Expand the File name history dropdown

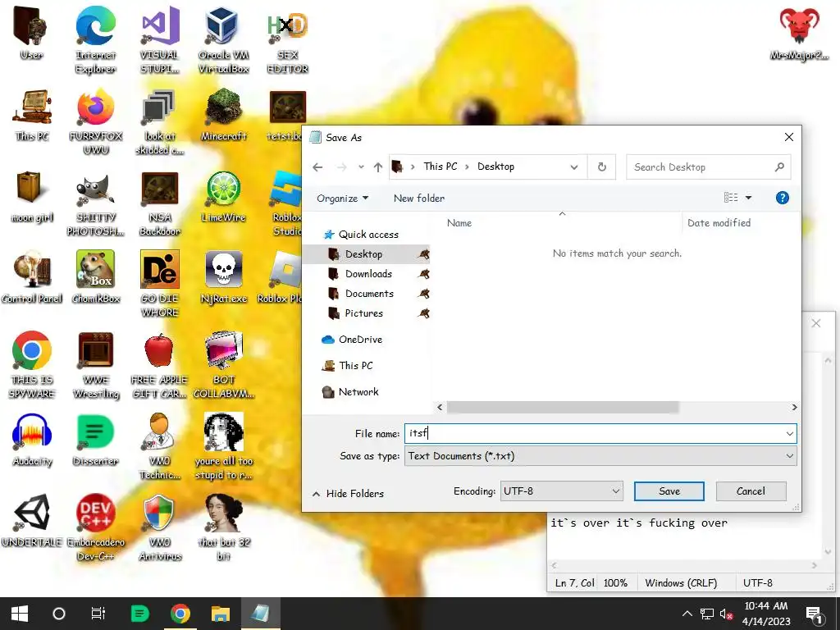790,433
